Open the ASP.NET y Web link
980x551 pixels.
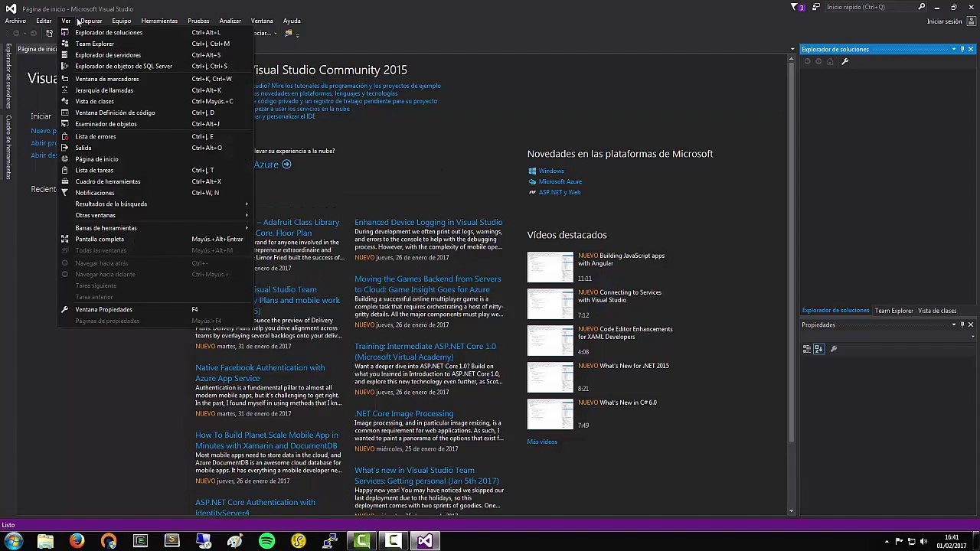[559, 192]
